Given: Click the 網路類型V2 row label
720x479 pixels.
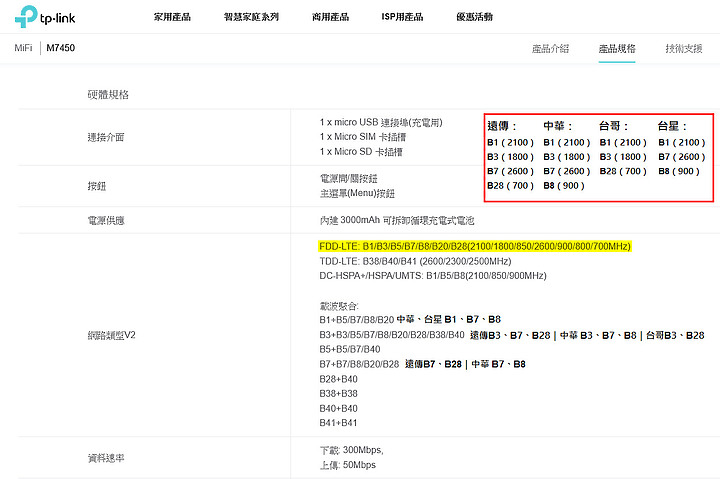Looking at the screenshot, I should coord(112,335).
